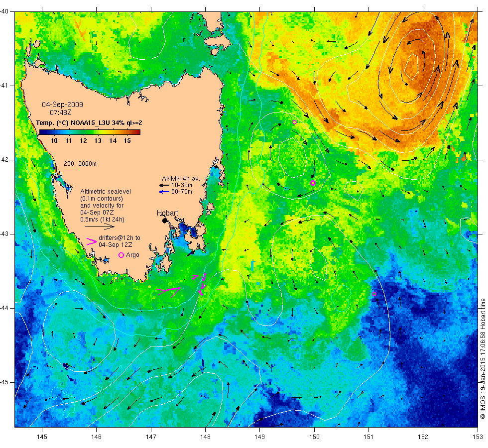Click the black Hobart location marker
Viewport: 488px width, 448px height.
165,221
